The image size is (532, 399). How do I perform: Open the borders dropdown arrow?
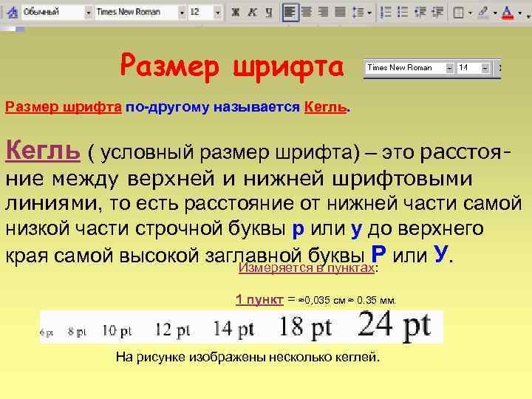[470, 13]
